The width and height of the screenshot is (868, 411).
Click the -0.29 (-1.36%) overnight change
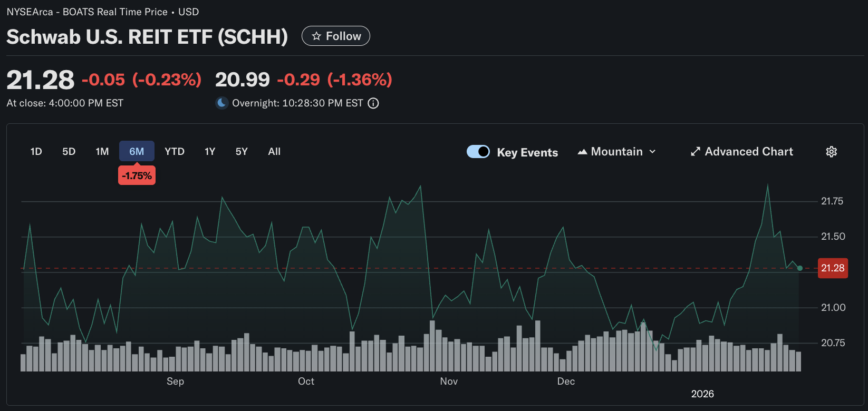[335, 80]
